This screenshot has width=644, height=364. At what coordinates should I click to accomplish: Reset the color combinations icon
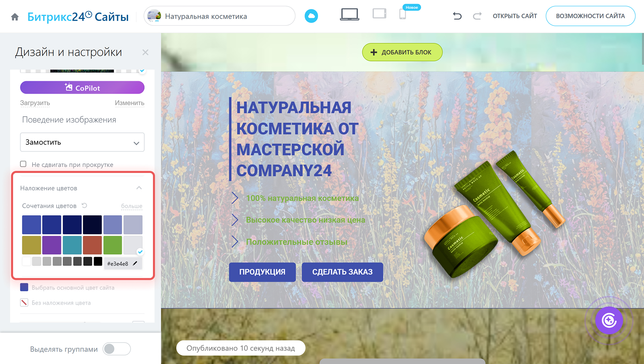[85, 205]
